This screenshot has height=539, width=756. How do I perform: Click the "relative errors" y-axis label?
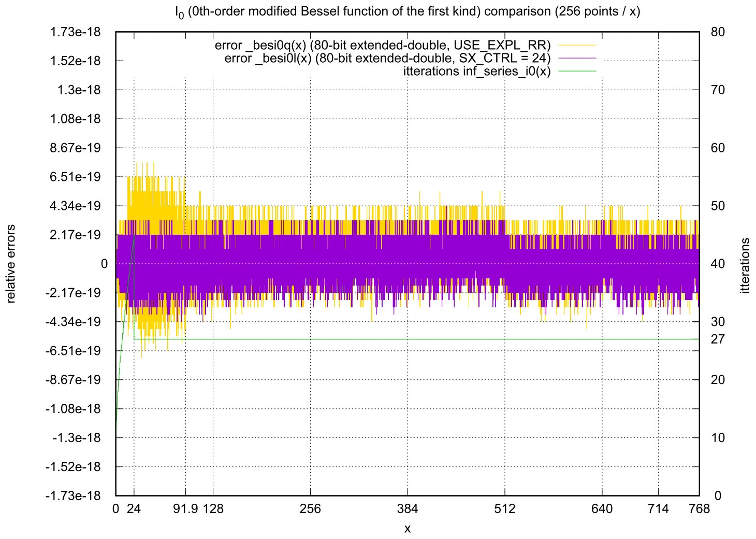(11, 264)
